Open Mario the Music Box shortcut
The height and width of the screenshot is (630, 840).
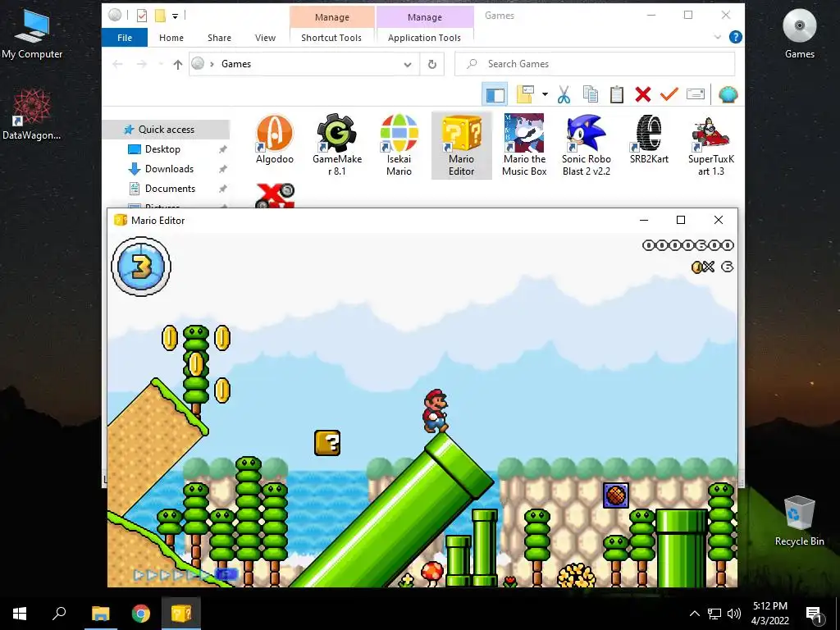524,144
